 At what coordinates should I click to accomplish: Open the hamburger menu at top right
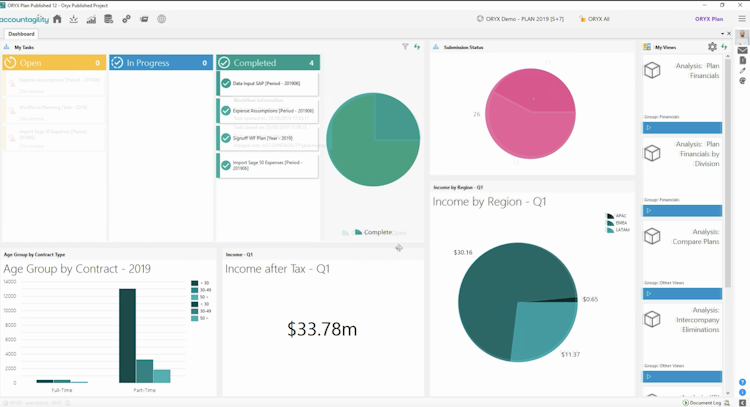742,19
